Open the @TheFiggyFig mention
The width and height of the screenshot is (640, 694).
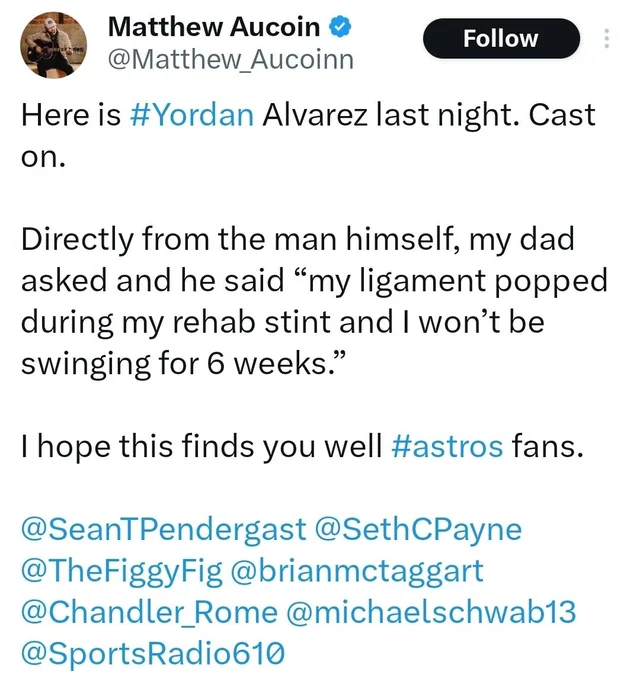122,571
